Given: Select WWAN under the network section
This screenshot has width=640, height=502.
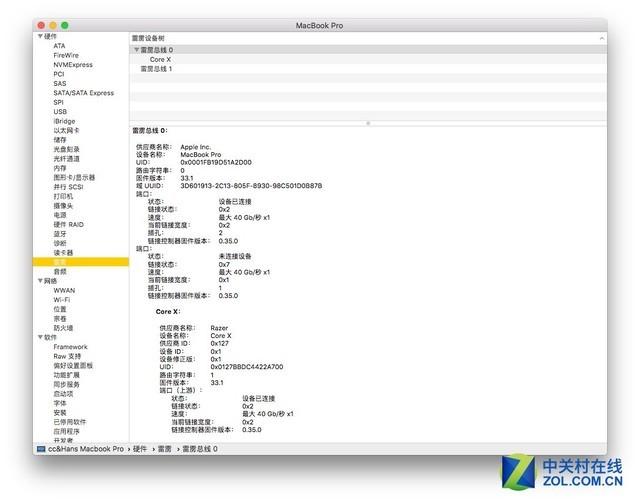Looking at the screenshot, I should tap(64, 290).
